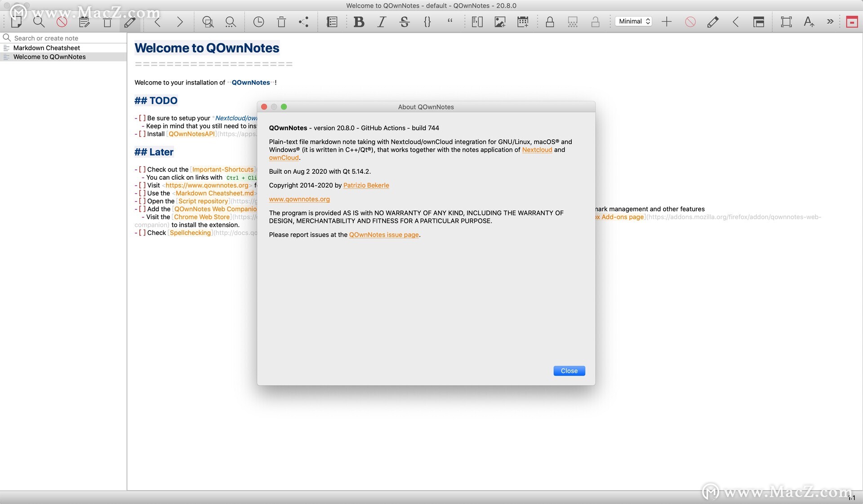Click the Script repository link in note
Image resolution: width=863 pixels, height=504 pixels.
point(203,201)
